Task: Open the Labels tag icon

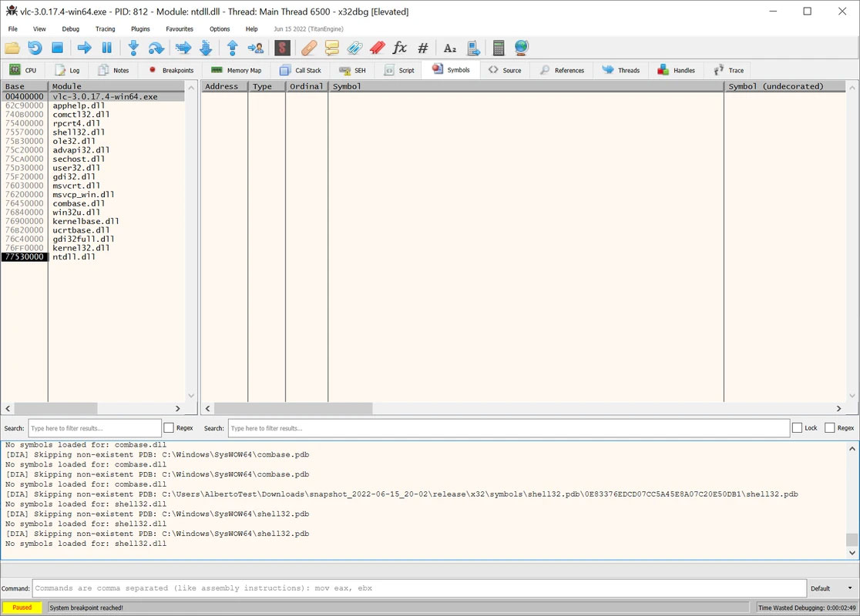Action: pos(354,49)
